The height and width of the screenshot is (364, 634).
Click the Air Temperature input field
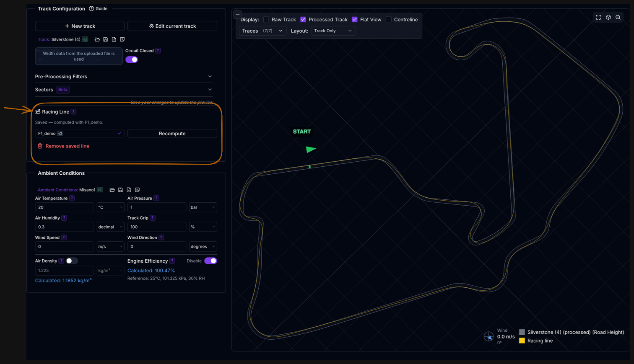click(x=65, y=207)
